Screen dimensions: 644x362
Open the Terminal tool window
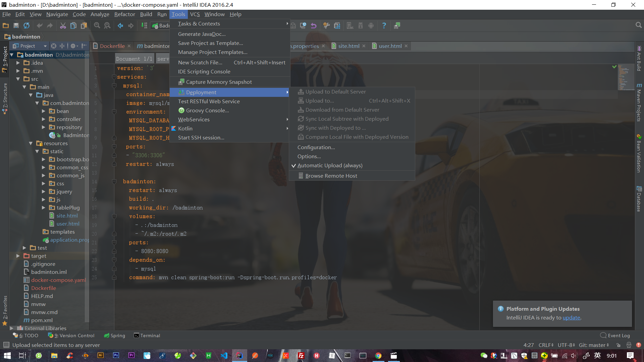point(147,336)
